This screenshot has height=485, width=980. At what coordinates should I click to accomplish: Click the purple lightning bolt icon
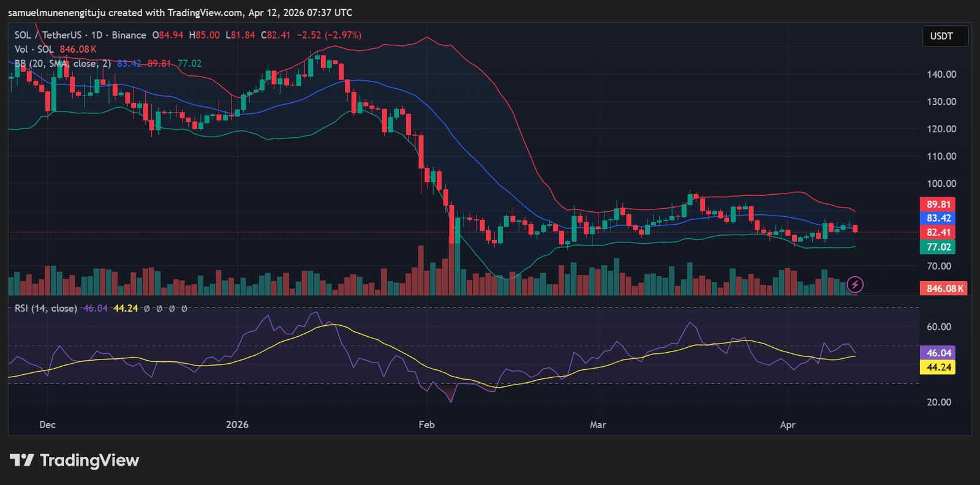[x=854, y=285]
